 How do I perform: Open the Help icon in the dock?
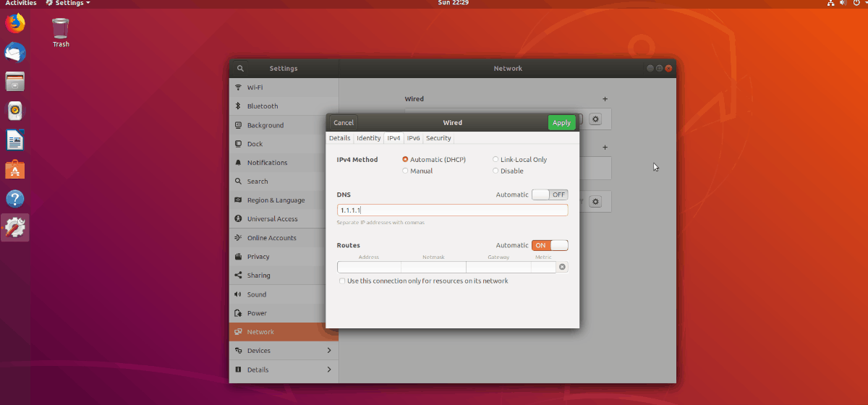tap(15, 198)
